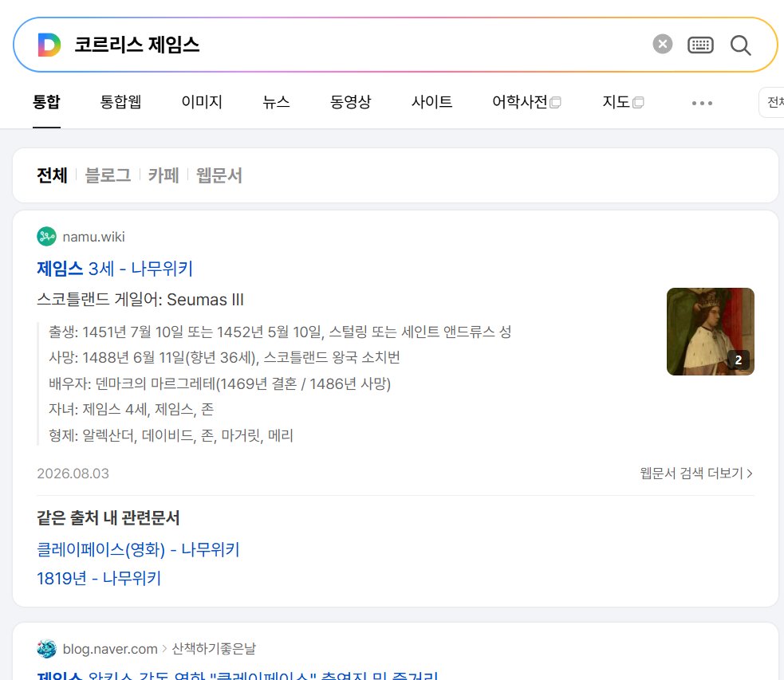Viewport: 784px width, 680px height.
Task: Click the blog.naver.com favicon
Action: tap(46, 649)
